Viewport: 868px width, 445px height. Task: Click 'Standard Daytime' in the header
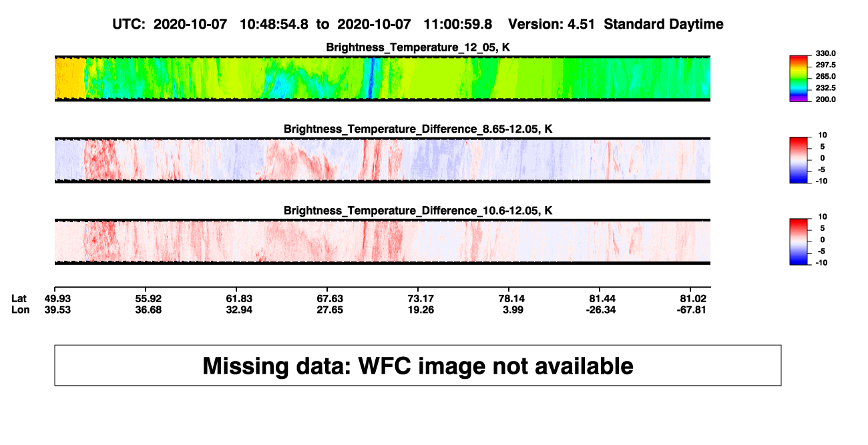pyautogui.click(x=663, y=24)
